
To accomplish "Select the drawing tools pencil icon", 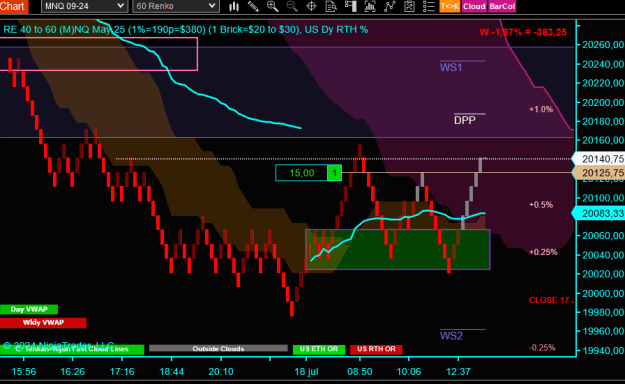I will [x=253, y=6].
